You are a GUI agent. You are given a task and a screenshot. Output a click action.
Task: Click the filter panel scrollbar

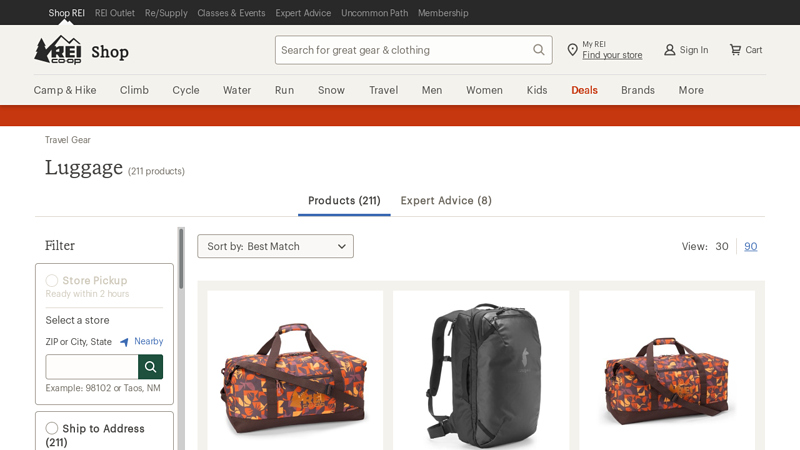(181, 258)
